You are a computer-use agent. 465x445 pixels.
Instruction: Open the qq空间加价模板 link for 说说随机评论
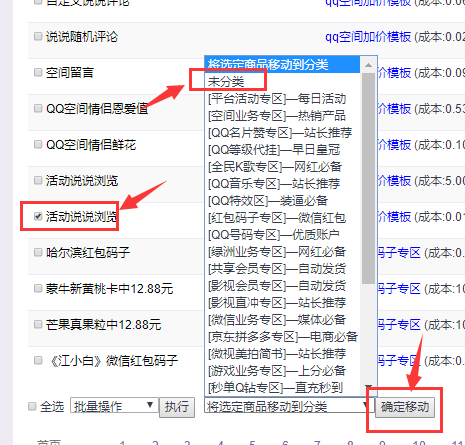tap(368, 37)
